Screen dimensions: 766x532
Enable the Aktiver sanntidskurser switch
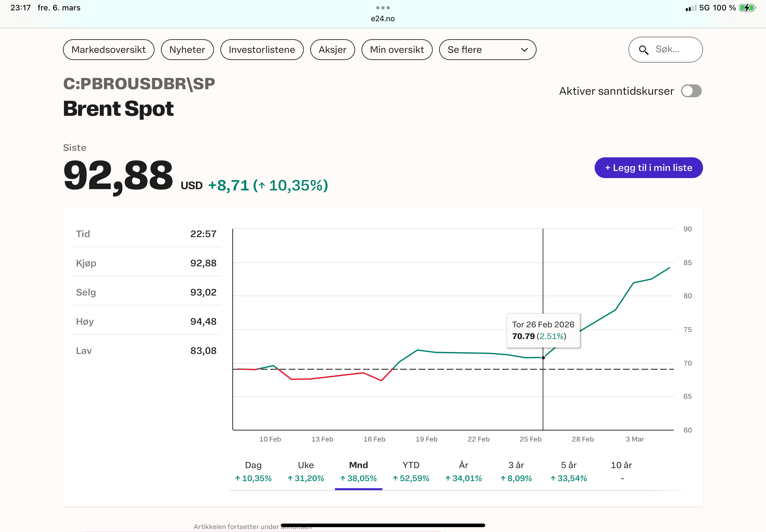[691, 91]
